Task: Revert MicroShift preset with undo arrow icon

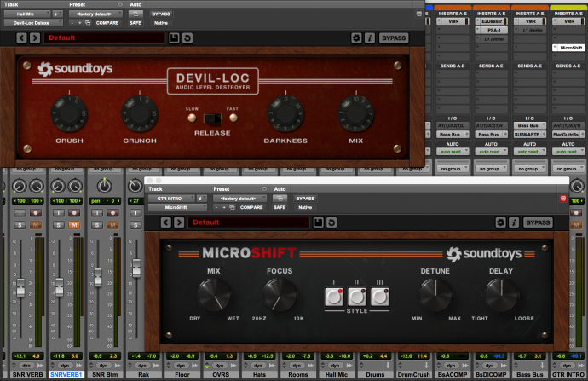Action: pyautogui.click(x=331, y=222)
